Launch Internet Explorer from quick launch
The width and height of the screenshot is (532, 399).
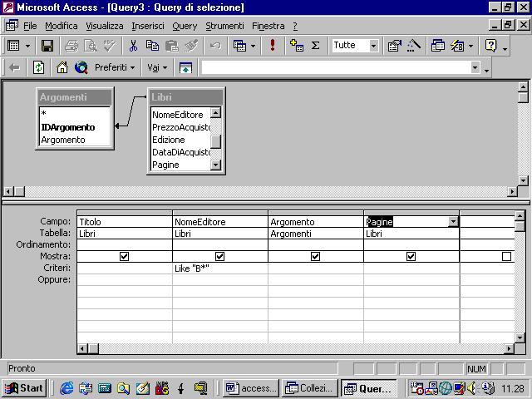66,388
